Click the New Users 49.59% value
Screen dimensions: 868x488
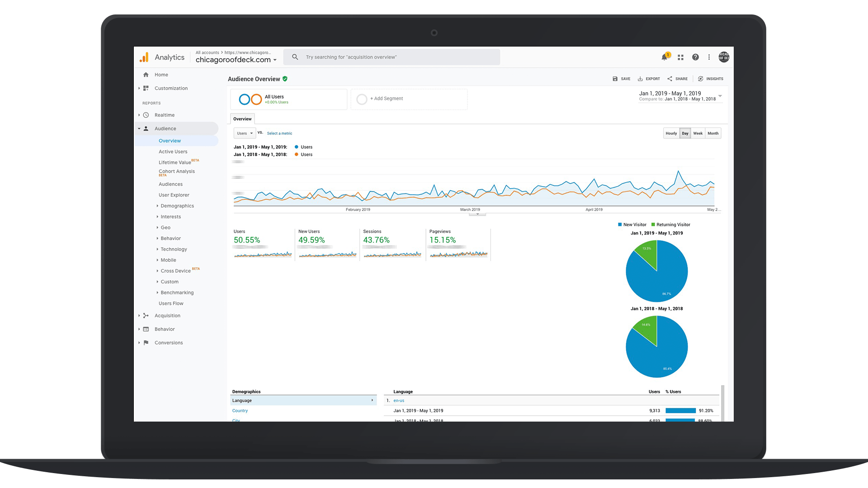[x=311, y=240]
